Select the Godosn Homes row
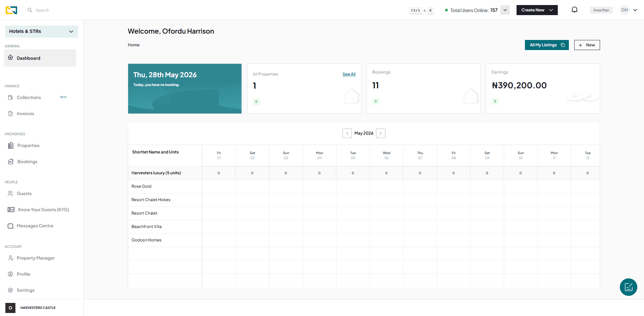 click(364, 240)
